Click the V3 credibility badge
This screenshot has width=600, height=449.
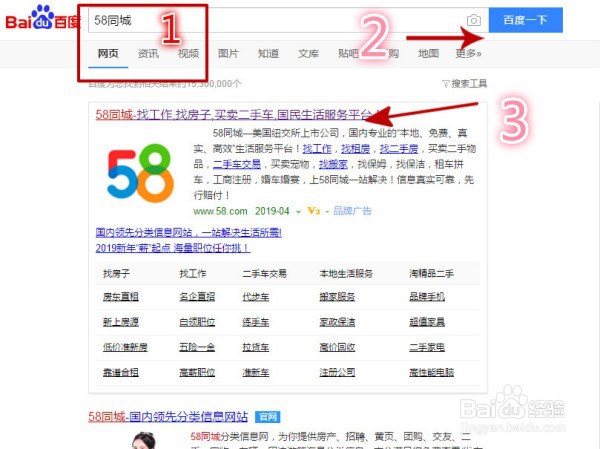pyautogui.click(x=313, y=211)
